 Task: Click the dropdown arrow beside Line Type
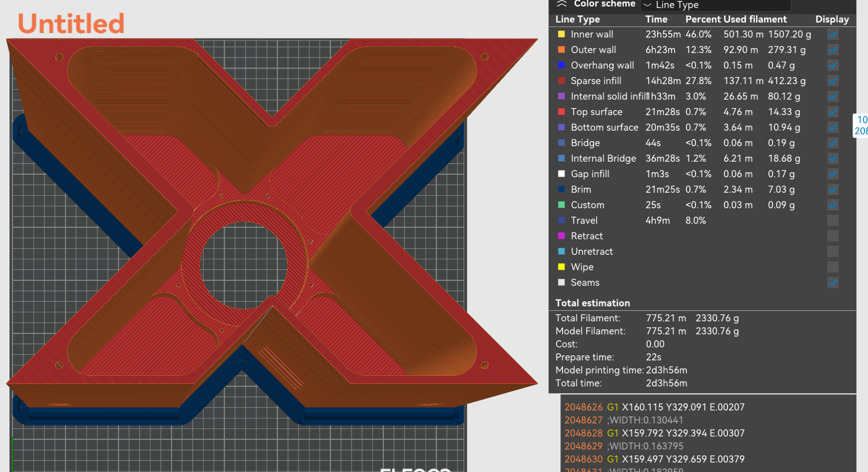coord(647,5)
